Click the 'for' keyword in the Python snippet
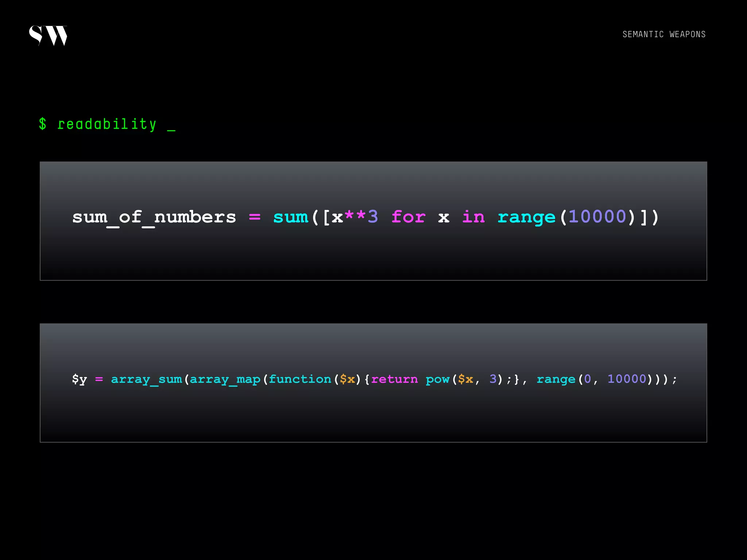747x560 pixels. point(409,217)
